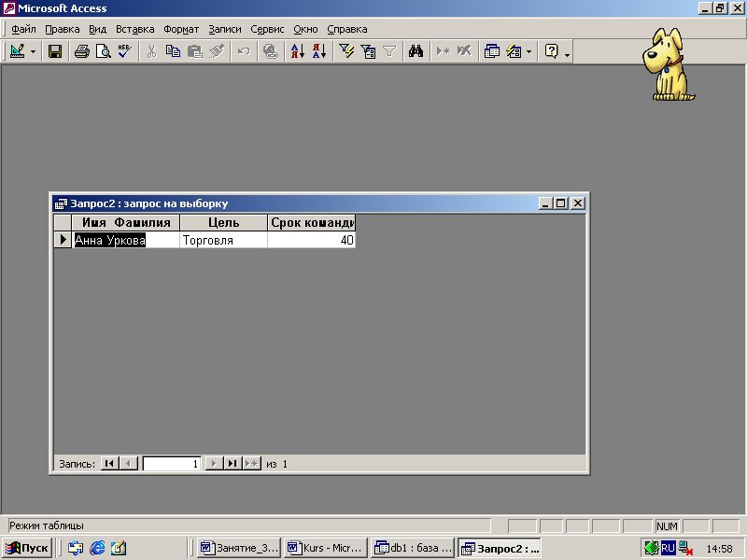Open the Формат menu
The image size is (747, 560).
coord(181,29)
